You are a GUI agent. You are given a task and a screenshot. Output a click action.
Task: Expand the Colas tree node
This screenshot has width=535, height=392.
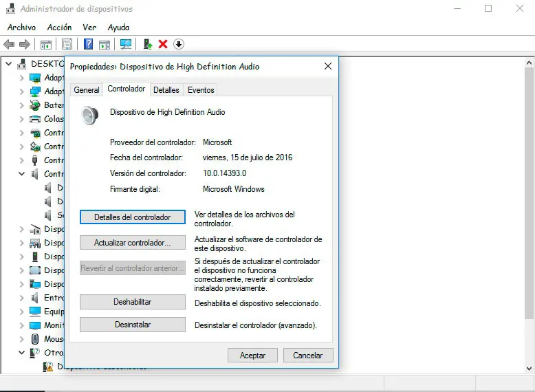pyautogui.click(x=21, y=119)
